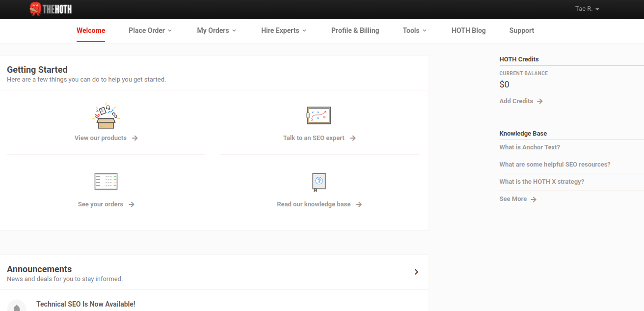This screenshot has width=644, height=311.
Task: Open the Support menu item
Action: [x=522, y=30]
